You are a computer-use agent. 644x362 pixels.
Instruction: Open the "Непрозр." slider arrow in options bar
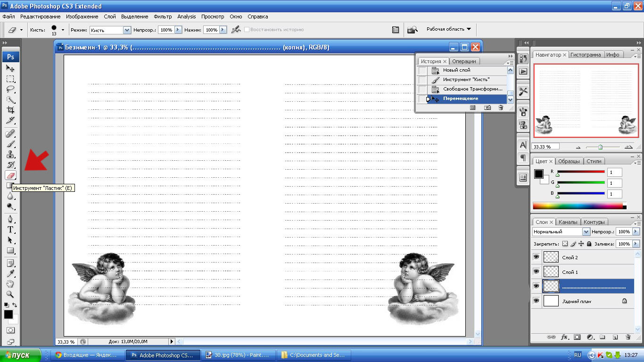click(x=178, y=30)
